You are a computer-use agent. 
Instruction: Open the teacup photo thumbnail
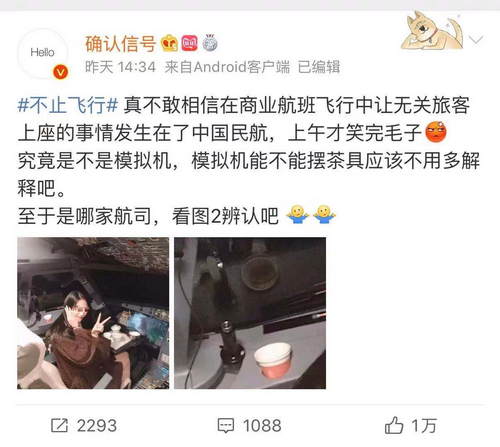[250, 313]
